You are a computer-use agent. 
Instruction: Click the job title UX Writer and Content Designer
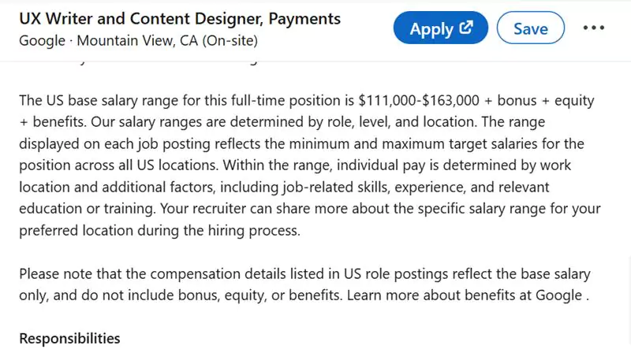coord(180,18)
